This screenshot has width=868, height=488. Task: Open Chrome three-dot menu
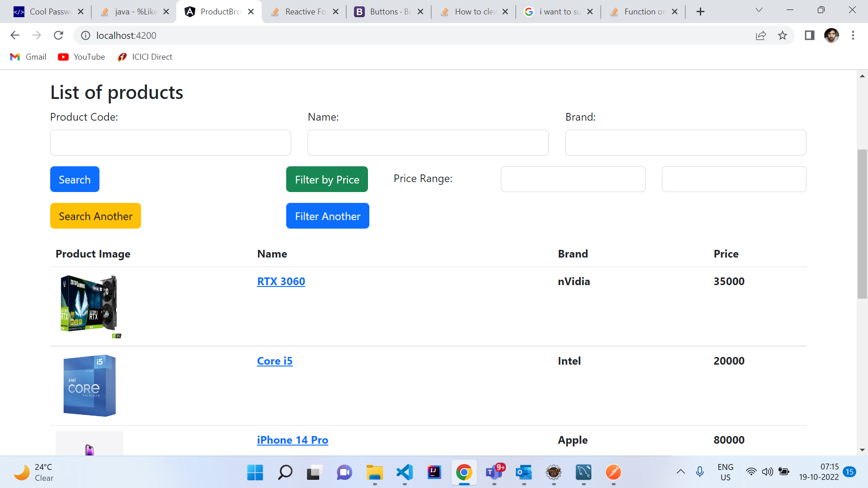click(853, 35)
